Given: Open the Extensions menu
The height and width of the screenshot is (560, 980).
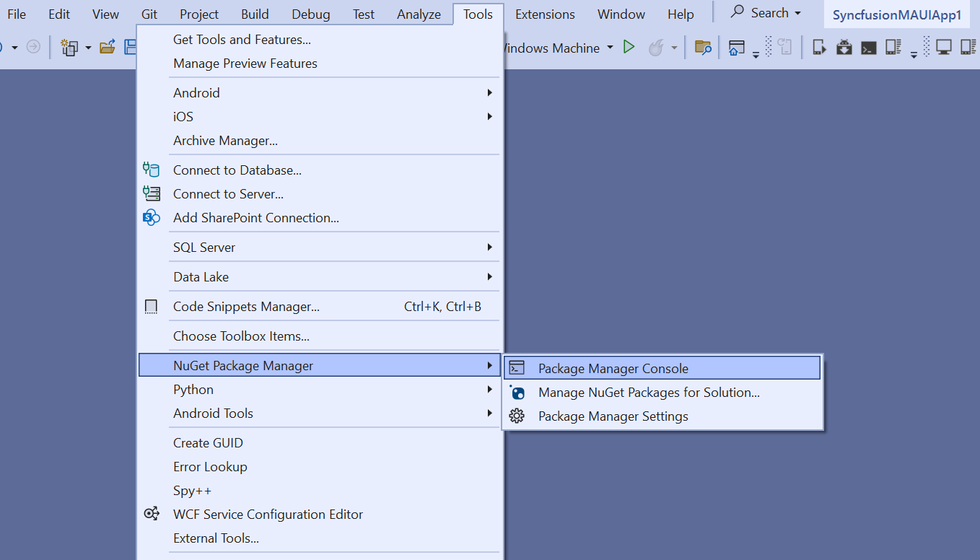Looking at the screenshot, I should [546, 14].
